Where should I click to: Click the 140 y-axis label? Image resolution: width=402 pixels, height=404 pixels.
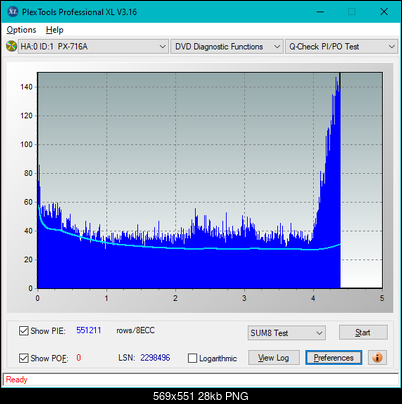pyautogui.click(x=26, y=87)
